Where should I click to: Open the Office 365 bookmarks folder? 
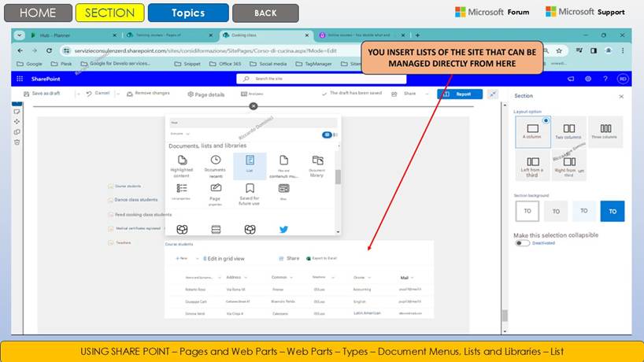[225, 64]
